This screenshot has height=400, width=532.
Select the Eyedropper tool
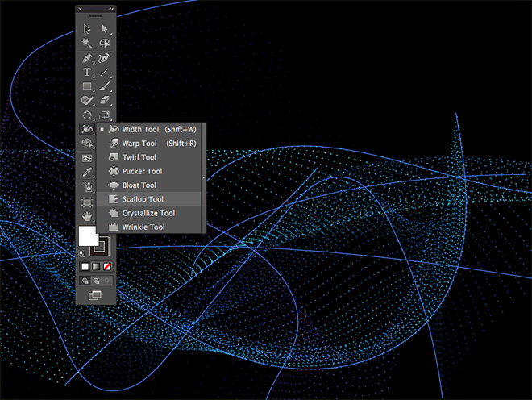(x=87, y=173)
